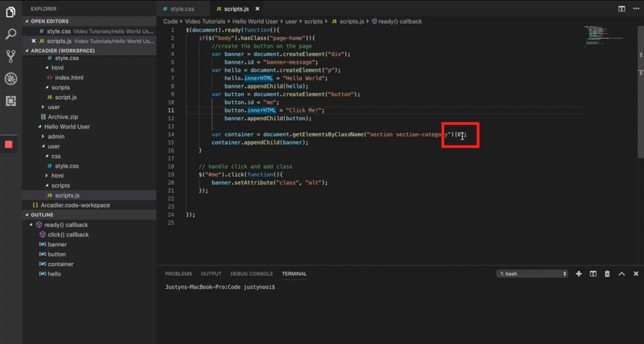The height and width of the screenshot is (344, 644).
Task: Select the scripts.js editor tab
Action: coord(236,9)
